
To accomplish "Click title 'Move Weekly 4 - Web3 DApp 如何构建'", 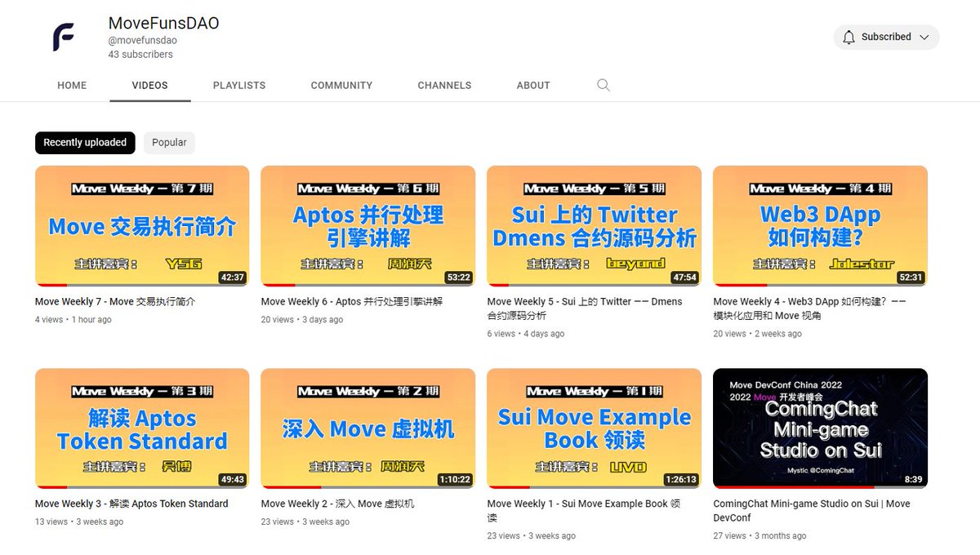I will [809, 309].
